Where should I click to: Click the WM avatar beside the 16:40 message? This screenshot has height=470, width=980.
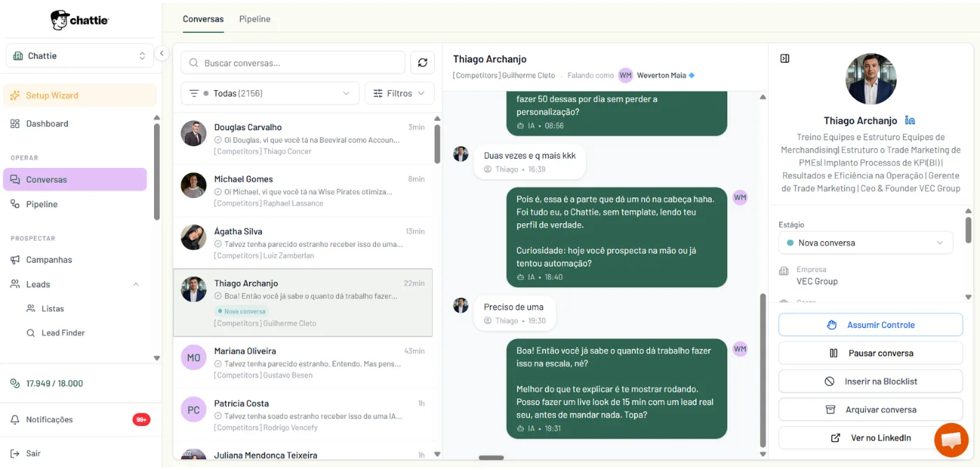pyautogui.click(x=740, y=197)
